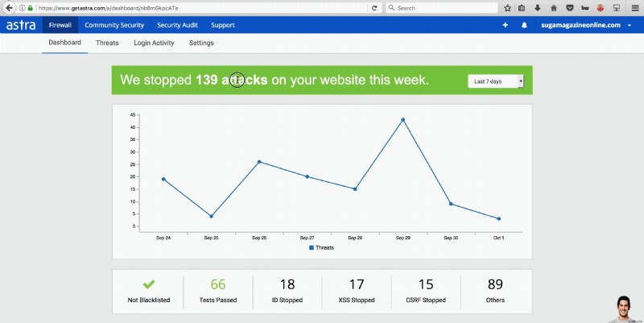Bookmark this page with the star icon

[x=508, y=8]
